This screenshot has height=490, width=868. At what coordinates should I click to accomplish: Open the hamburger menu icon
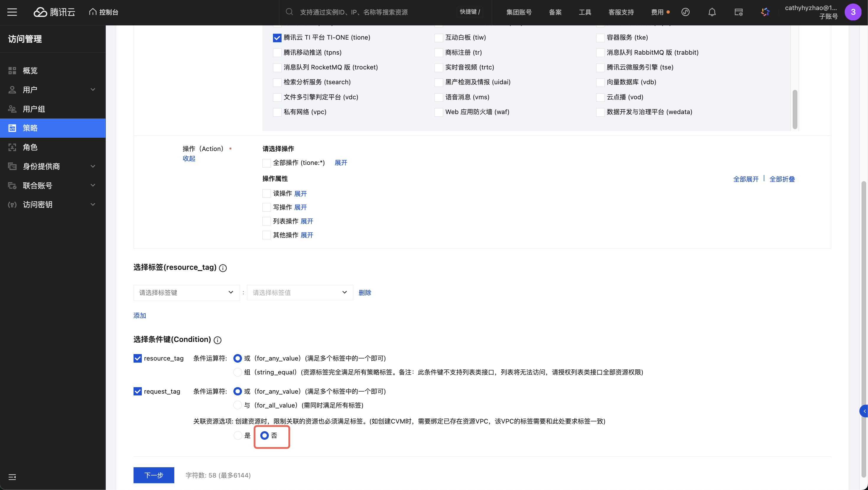(12, 12)
